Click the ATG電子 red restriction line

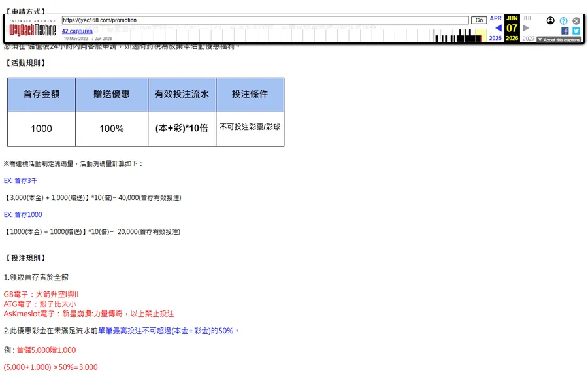tap(40, 304)
